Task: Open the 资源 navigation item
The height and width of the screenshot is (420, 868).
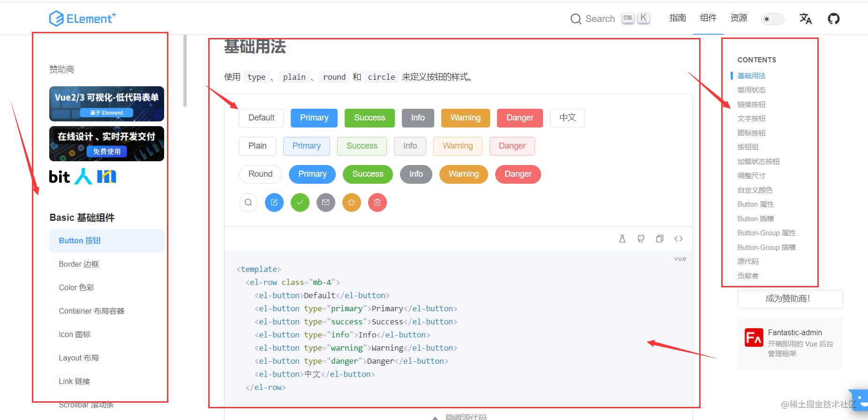Action: (x=739, y=18)
